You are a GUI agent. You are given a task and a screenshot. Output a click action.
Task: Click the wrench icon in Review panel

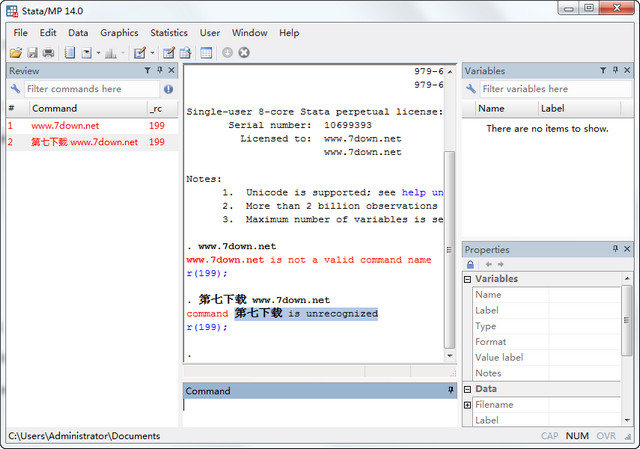[15, 89]
